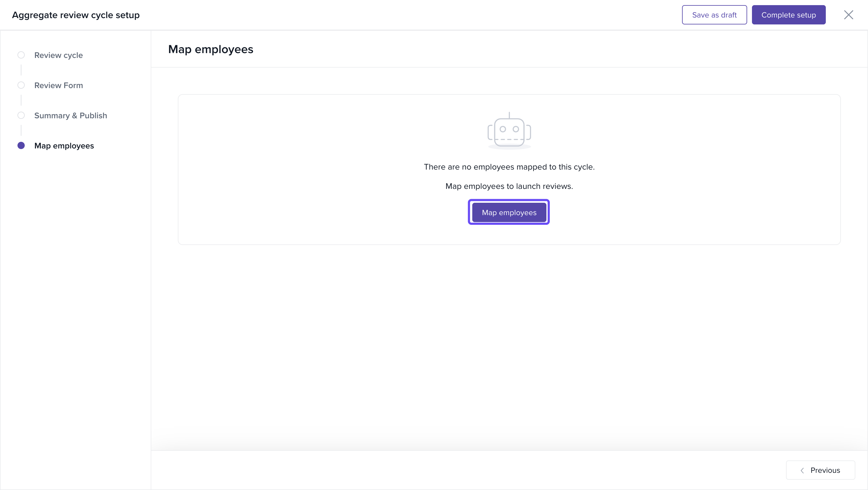
Task: Click the robot empty-state illustration
Action: pyautogui.click(x=509, y=131)
